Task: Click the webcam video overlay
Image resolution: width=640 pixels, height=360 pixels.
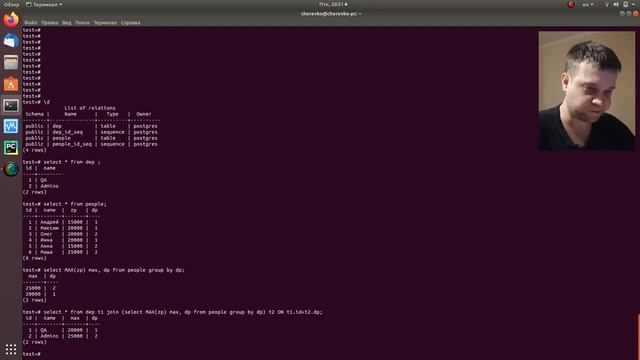Action: pos(587,91)
